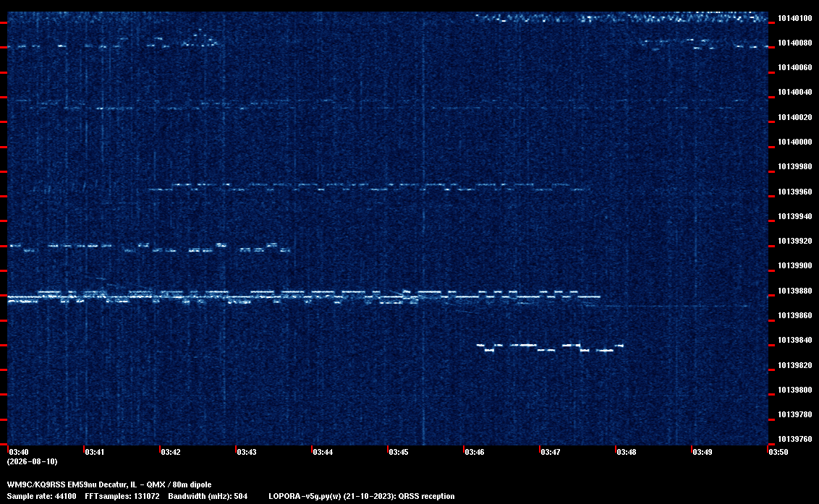Click the faint signal trace near 10139960
Screen dimensions: 819x504
(x=369, y=187)
